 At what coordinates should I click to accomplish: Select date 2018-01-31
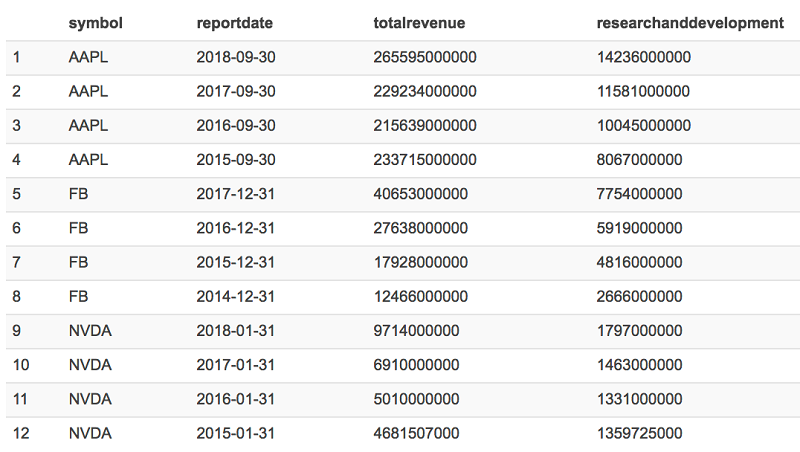pyautogui.click(x=236, y=331)
